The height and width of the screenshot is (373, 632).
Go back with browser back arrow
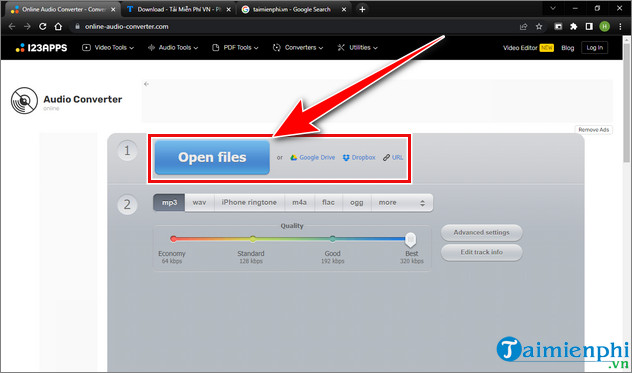point(12,27)
